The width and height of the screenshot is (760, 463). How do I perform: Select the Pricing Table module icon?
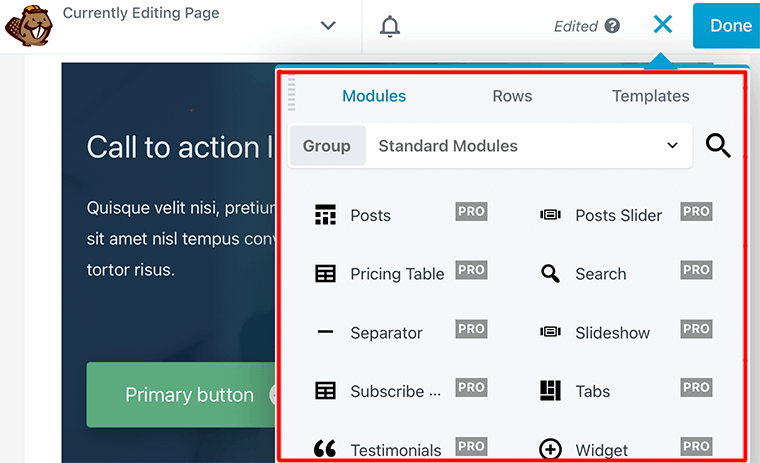pyautogui.click(x=325, y=274)
